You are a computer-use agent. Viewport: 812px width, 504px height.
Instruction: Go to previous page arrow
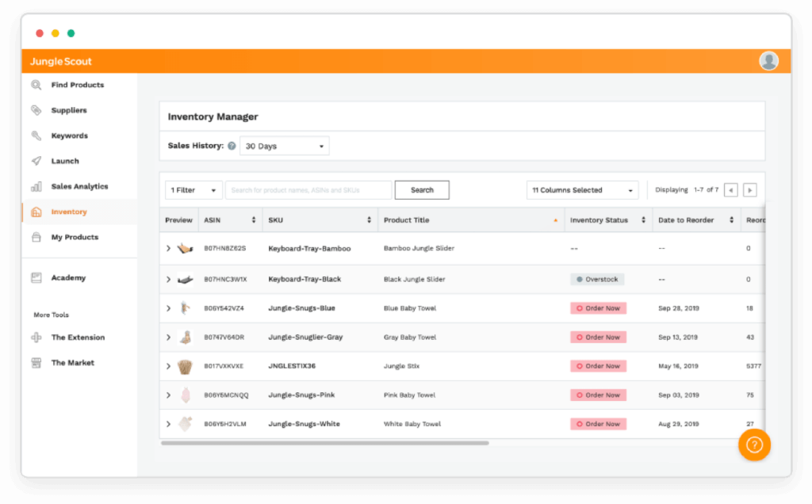[730, 190]
